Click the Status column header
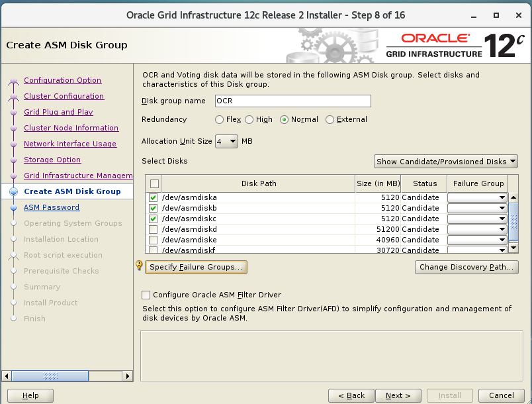 pyautogui.click(x=424, y=183)
